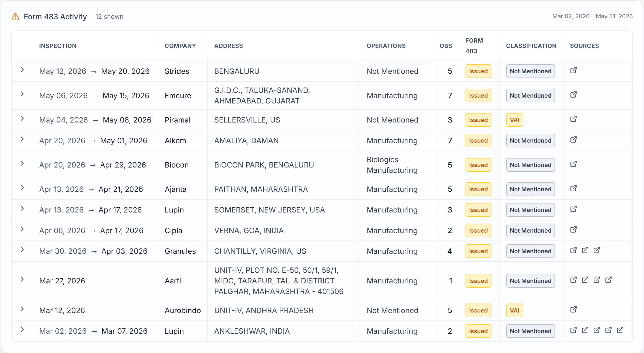The height and width of the screenshot is (353, 644).
Task: Expand the Biocon inspection row
Action: tap(22, 164)
